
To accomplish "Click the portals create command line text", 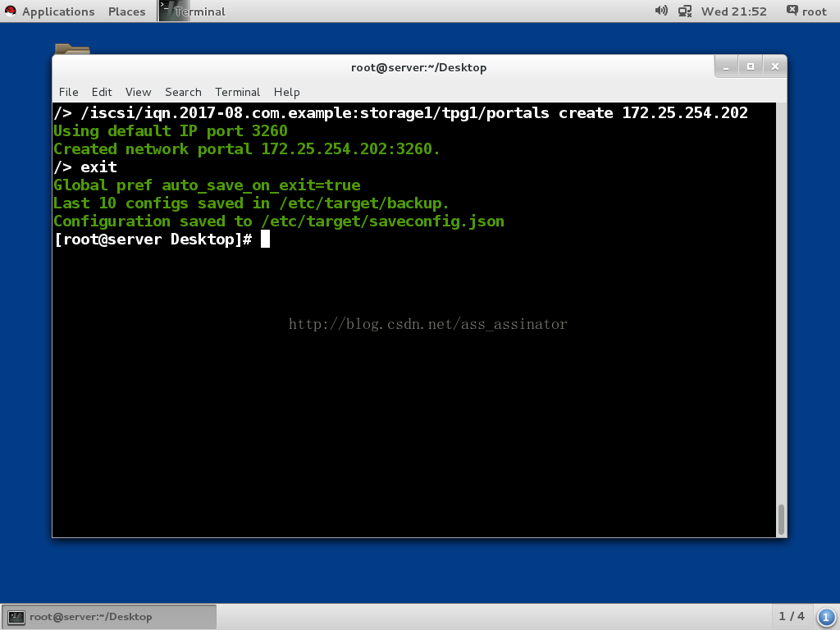I will [x=400, y=113].
